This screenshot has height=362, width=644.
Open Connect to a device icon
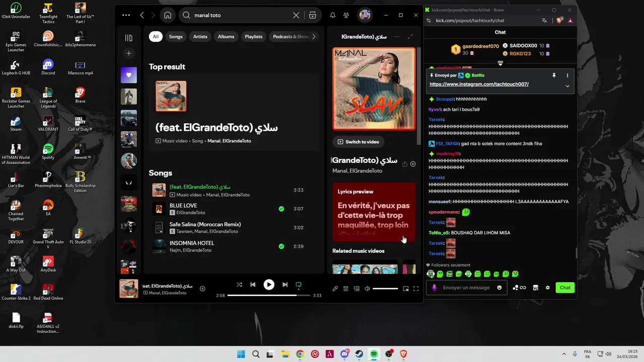357,289
